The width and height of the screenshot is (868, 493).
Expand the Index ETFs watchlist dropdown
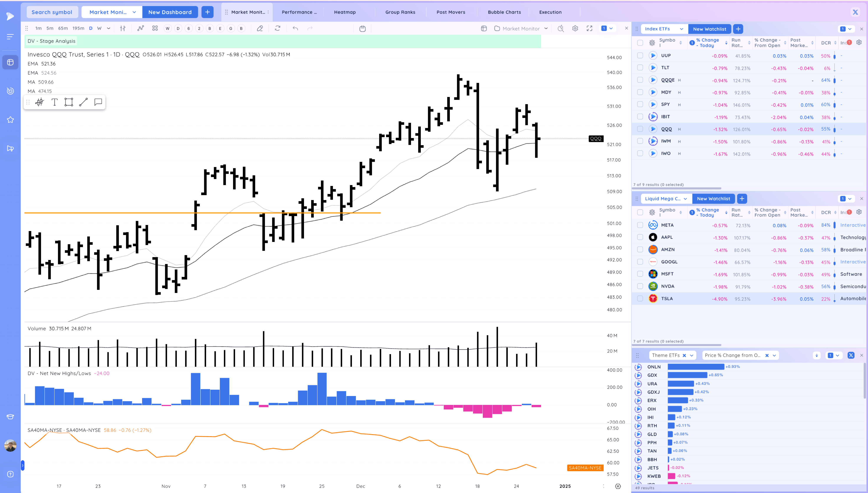681,29
